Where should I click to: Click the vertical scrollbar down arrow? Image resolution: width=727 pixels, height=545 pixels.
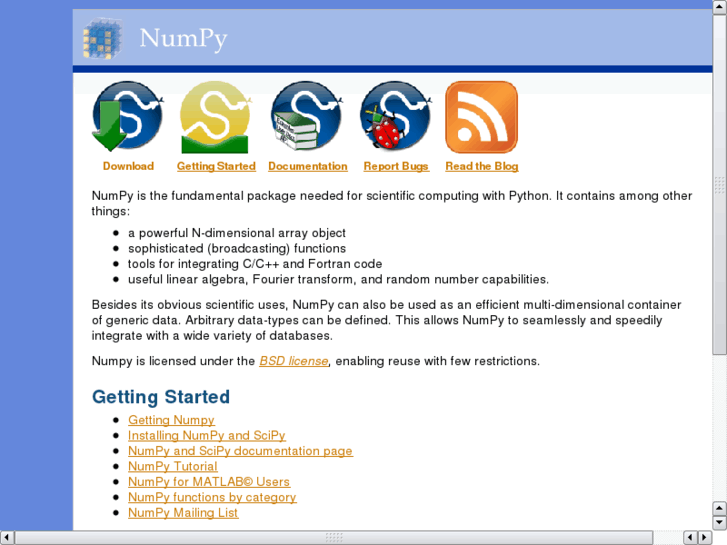[x=720, y=523]
